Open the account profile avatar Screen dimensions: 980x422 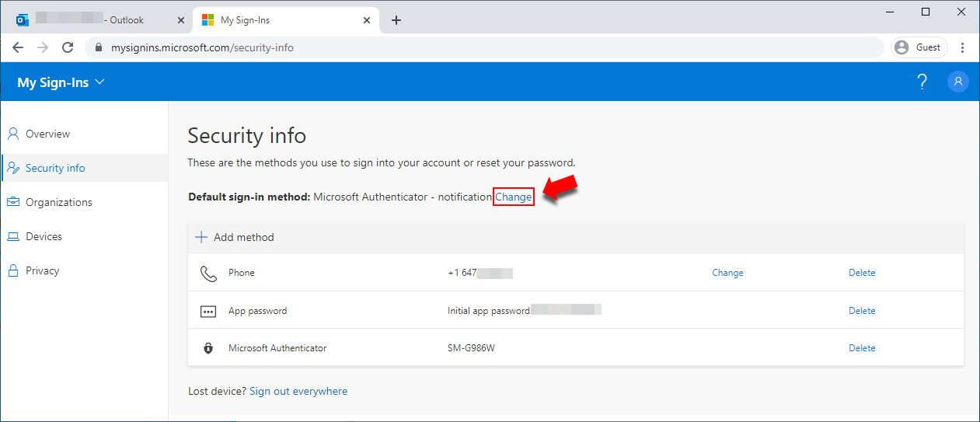click(x=958, y=82)
